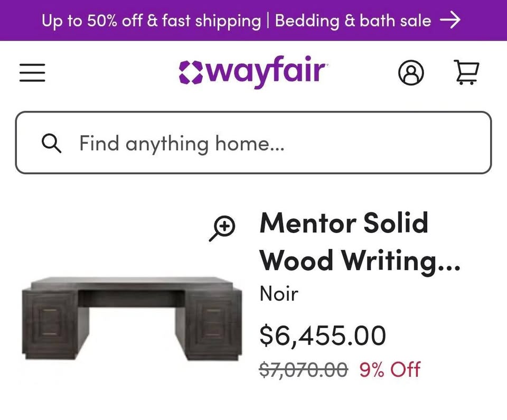Expand the truncated title at the ellipsis
Screen dimensions: 507x420
pos(449,262)
